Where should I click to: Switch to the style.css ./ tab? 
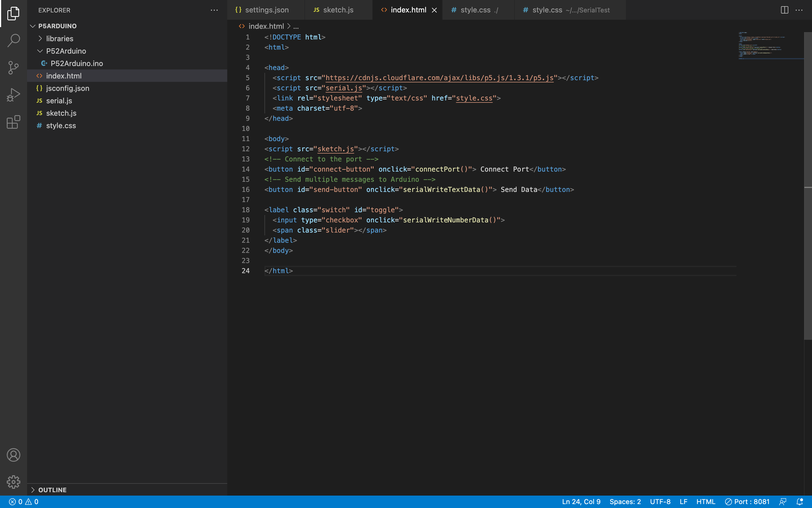[478, 10]
